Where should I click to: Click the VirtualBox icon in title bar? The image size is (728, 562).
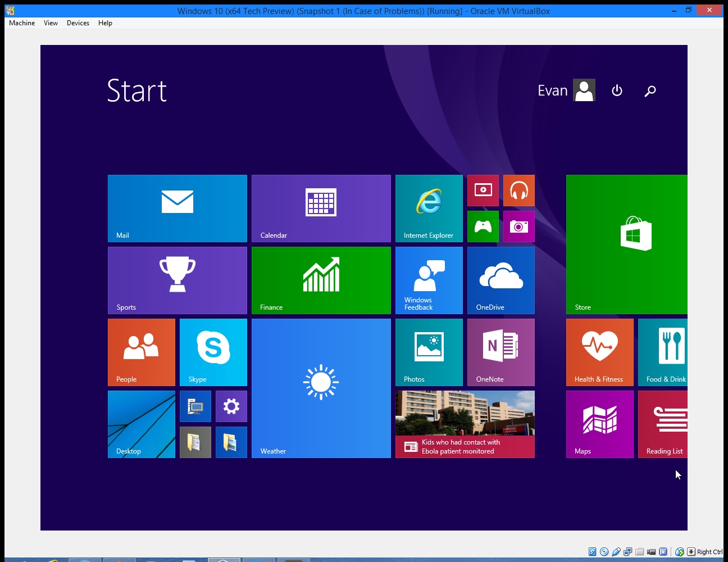click(x=10, y=10)
